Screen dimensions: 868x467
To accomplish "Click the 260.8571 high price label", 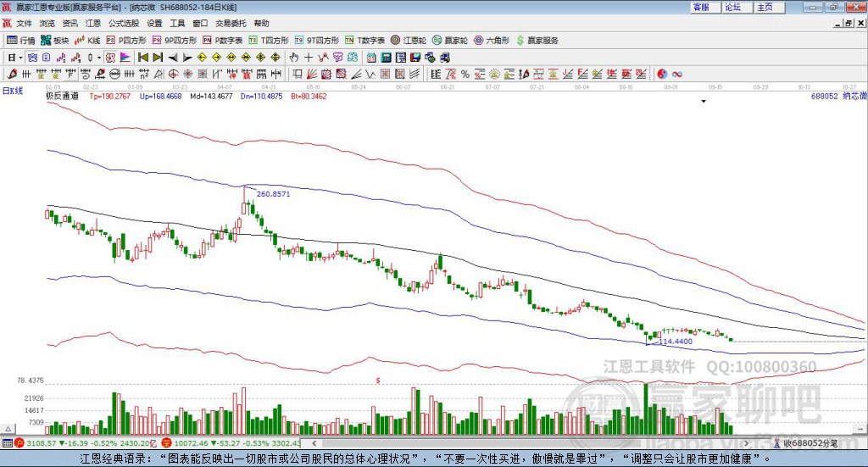I will pyautogui.click(x=273, y=193).
